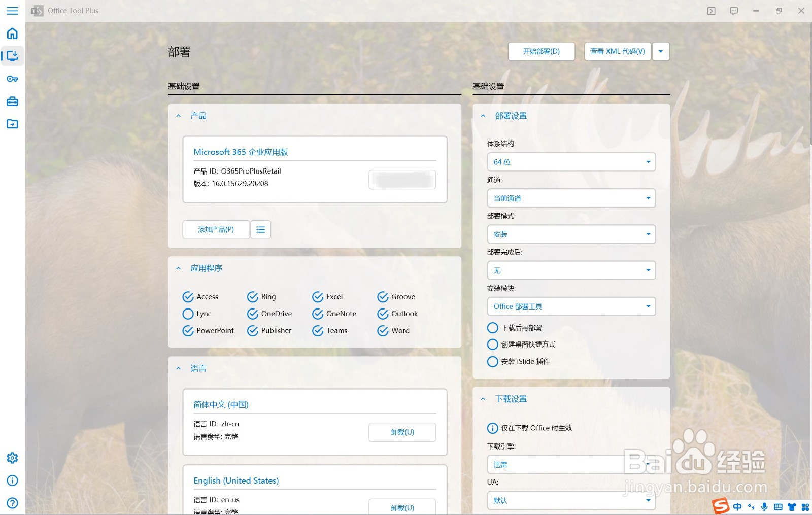Click the product details list icon beside 添加产品
The image size is (812, 515).
pyautogui.click(x=260, y=229)
